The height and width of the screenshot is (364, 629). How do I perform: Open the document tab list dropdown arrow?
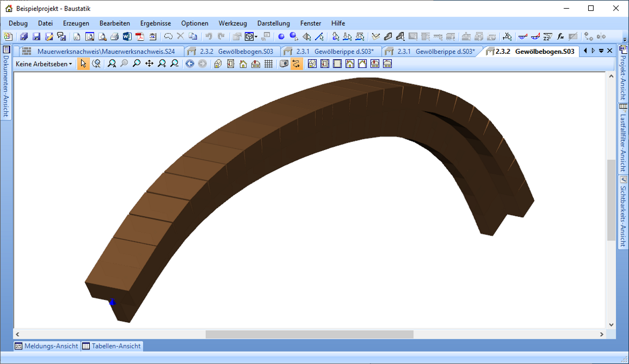click(x=601, y=51)
